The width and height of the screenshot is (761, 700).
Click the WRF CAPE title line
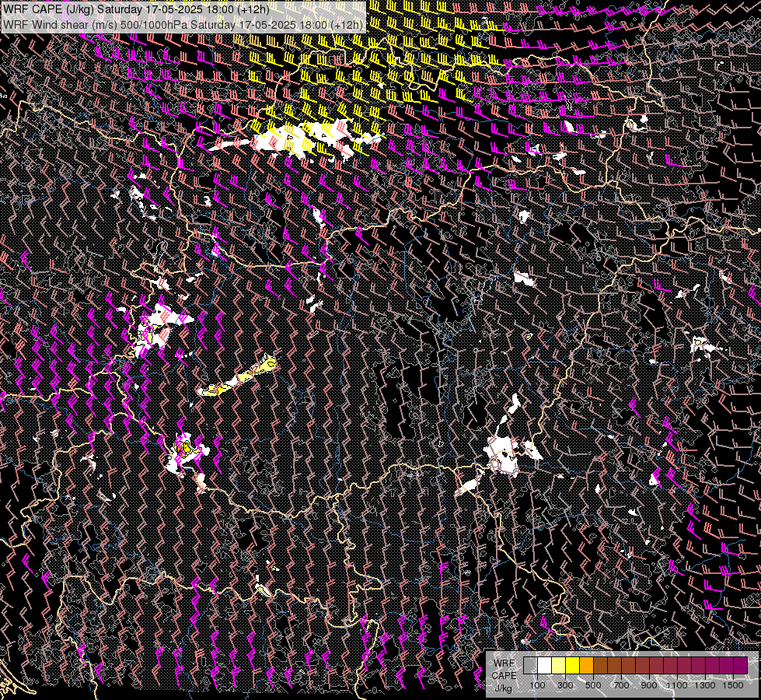(x=136, y=9)
